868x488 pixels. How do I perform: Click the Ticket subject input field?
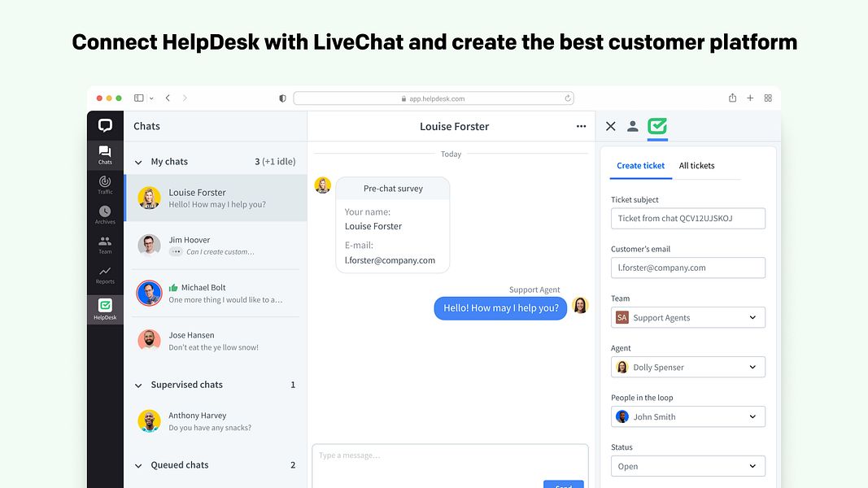tap(687, 218)
